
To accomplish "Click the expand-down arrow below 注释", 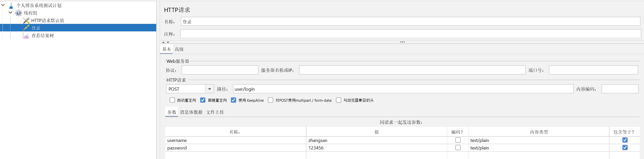I will click(x=168, y=42).
